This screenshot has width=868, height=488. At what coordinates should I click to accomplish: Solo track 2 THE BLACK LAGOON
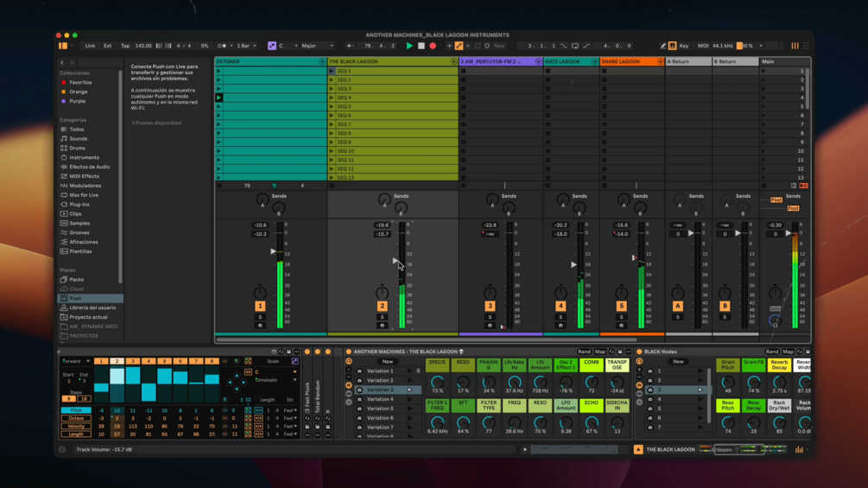click(382, 317)
